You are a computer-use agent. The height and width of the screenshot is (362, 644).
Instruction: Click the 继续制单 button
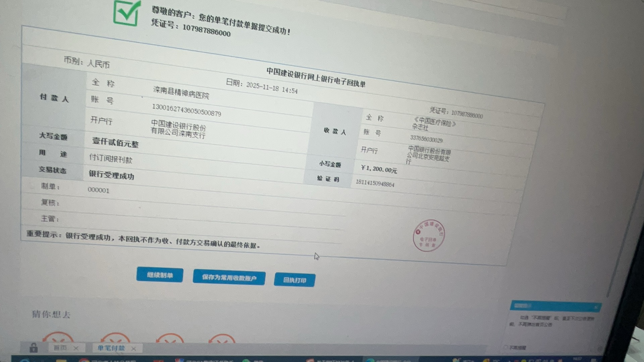point(160,275)
